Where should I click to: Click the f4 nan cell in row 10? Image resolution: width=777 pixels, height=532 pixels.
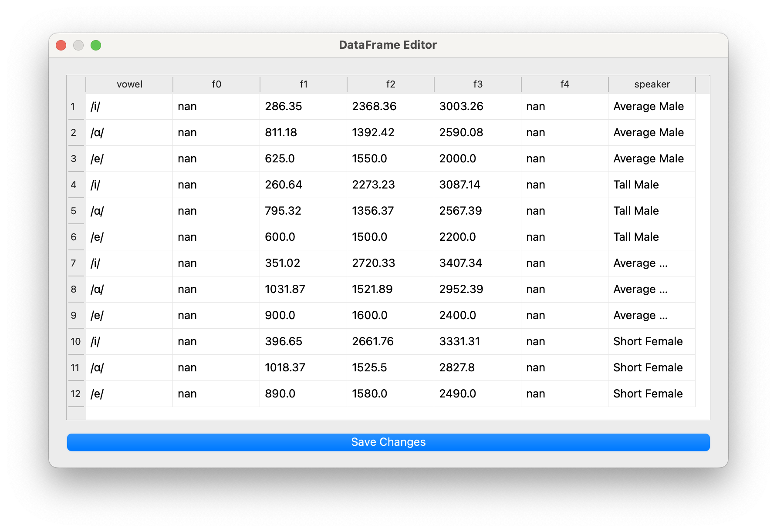point(565,342)
